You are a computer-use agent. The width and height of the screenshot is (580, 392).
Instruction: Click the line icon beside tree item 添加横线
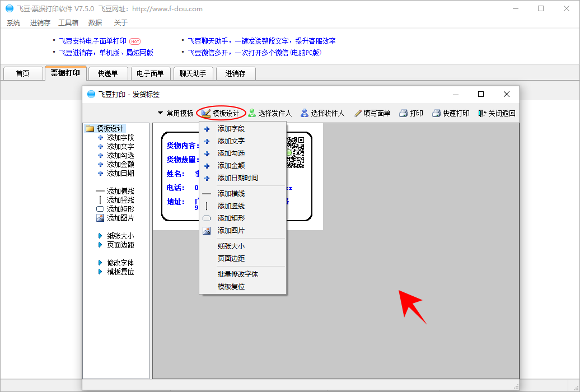(100, 192)
